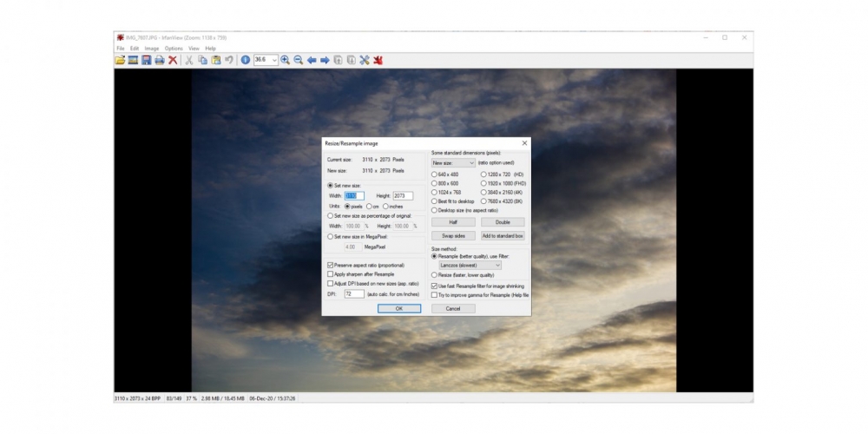Open the Image menu
This screenshot has height=434, width=868.
tap(152, 49)
